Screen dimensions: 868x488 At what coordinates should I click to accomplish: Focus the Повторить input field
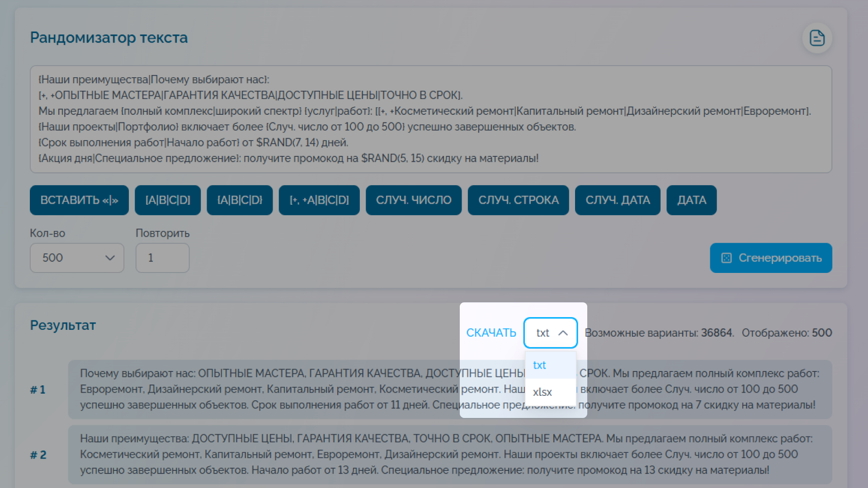point(162,258)
